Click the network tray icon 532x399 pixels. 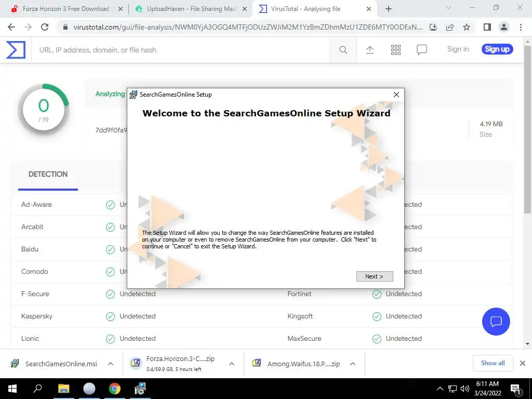click(x=453, y=389)
